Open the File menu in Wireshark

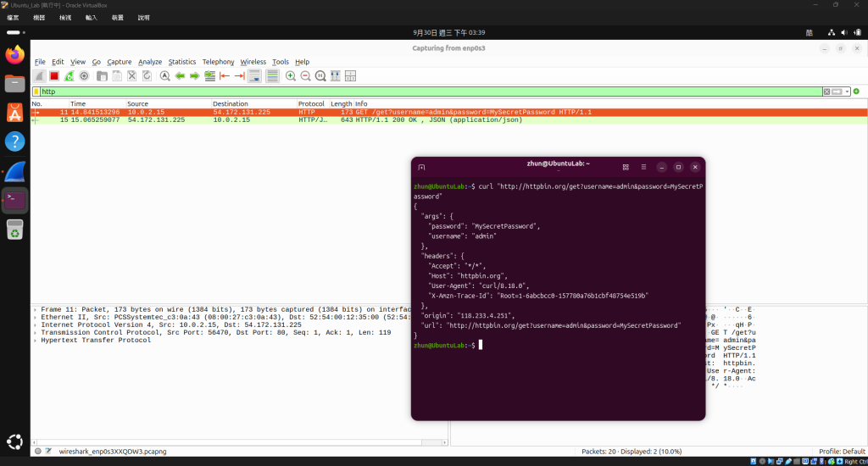(40, 62)
